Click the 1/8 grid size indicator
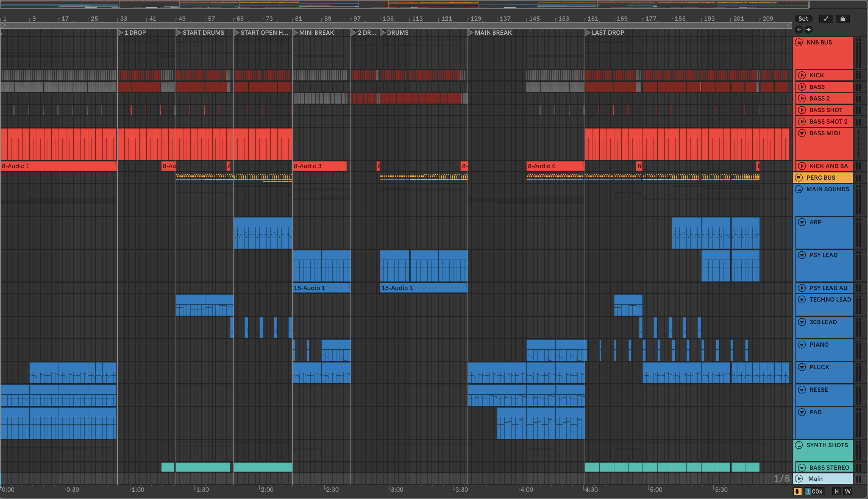This screenshot has width=868, height=499. coord(782,478)
